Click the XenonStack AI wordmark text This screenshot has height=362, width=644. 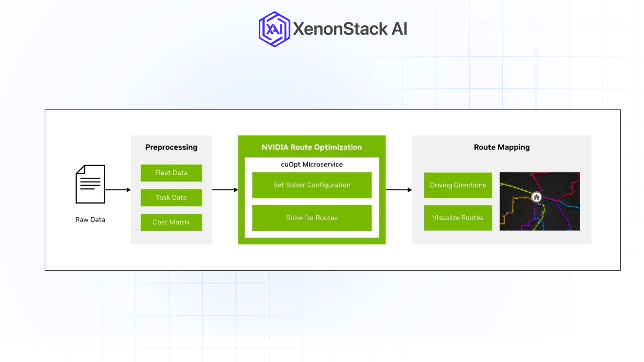(350, 29)
